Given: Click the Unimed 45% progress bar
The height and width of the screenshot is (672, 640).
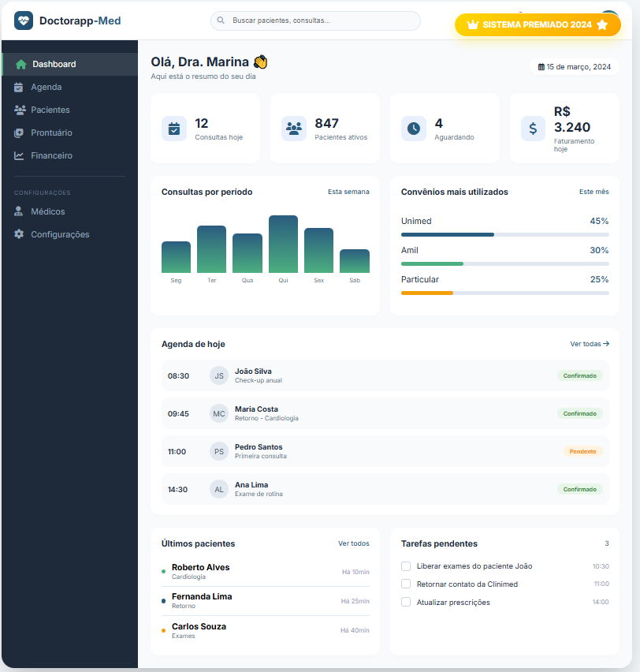Looking at the screenshot, I should tap(504, 234).
